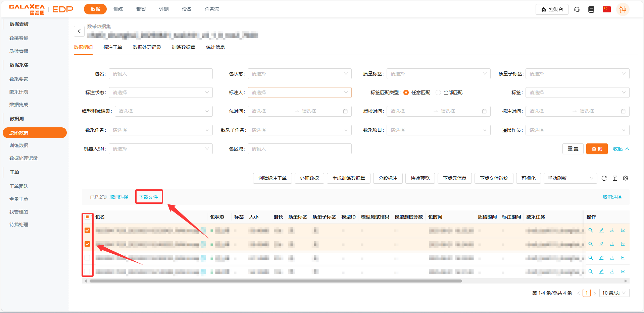This screenshot has height=313, width=644.
Task: Click the 下载文件 link
Action: click(148, 197)
